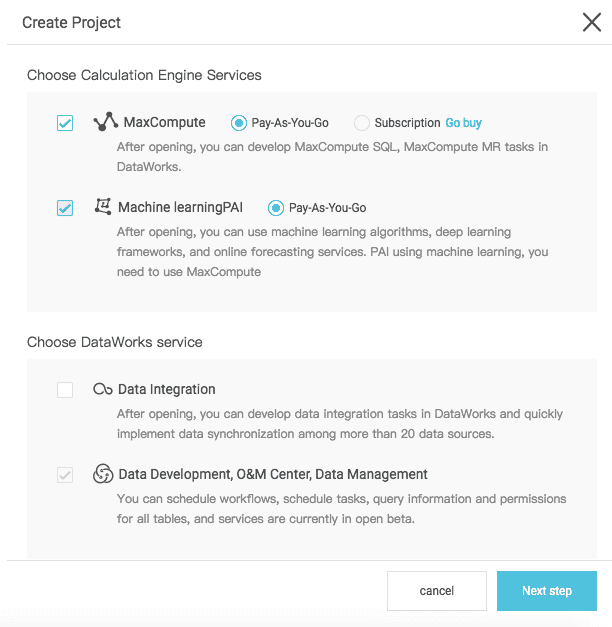Viewport: 612px width, 627px height.
Task: Uncheck the Machine learning PAI checkbox
Action: tap(65, 208)
